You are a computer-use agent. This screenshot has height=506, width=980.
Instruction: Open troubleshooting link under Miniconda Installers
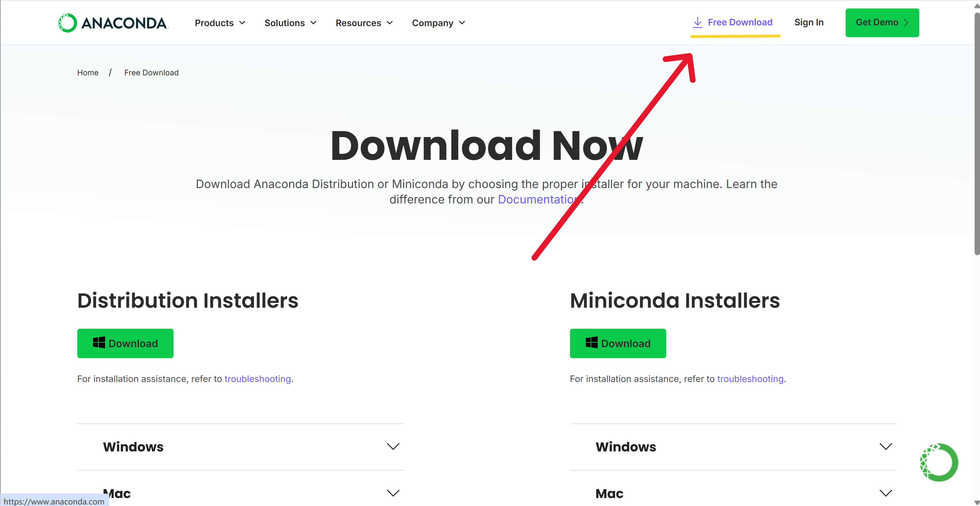[x=750, y=379]
